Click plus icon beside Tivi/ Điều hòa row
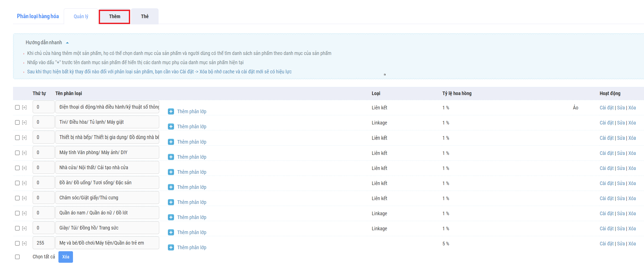The width and height of the screenshot is (644, 275). [x=171, y=127]
